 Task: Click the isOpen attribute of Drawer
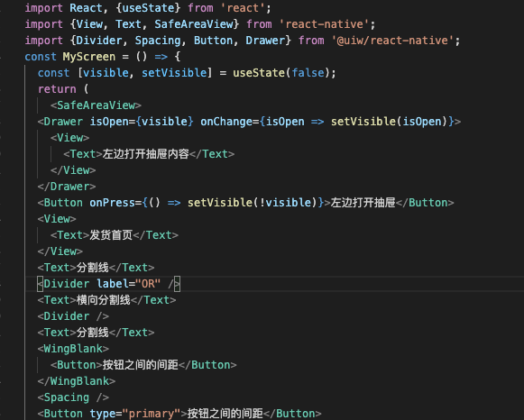[x=109, y=122]
